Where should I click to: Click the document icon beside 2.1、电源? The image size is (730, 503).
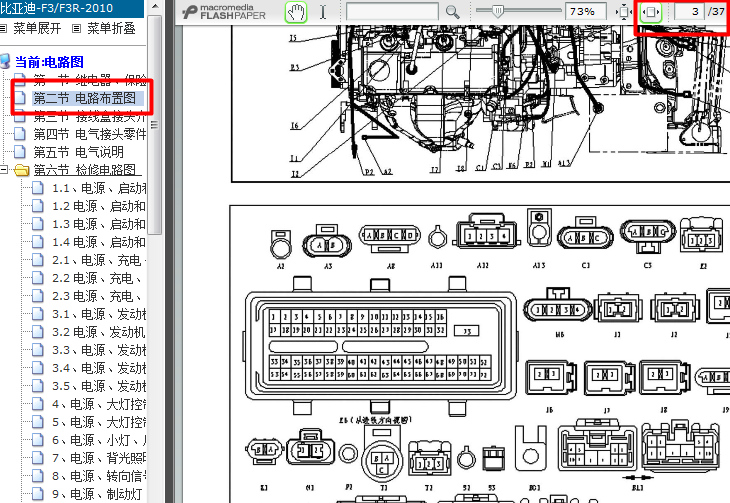pos(38,260)
